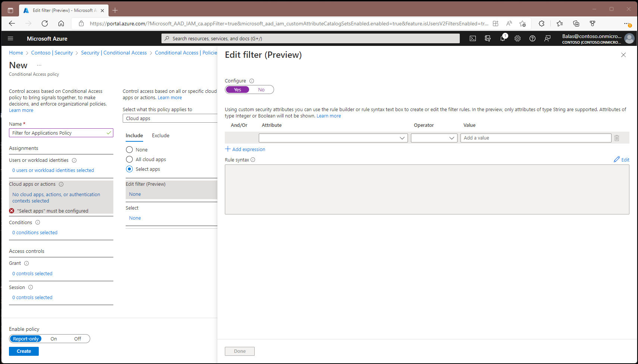Add this page to favorites star icon
638x364 pixels.
click(522, 23)
